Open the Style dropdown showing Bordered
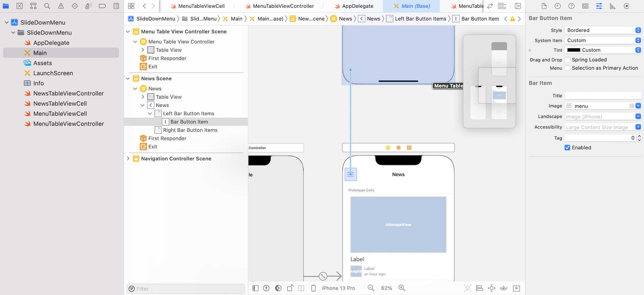Image resolution: width=644 pixels, height=295 pixels. coord(603,30)
